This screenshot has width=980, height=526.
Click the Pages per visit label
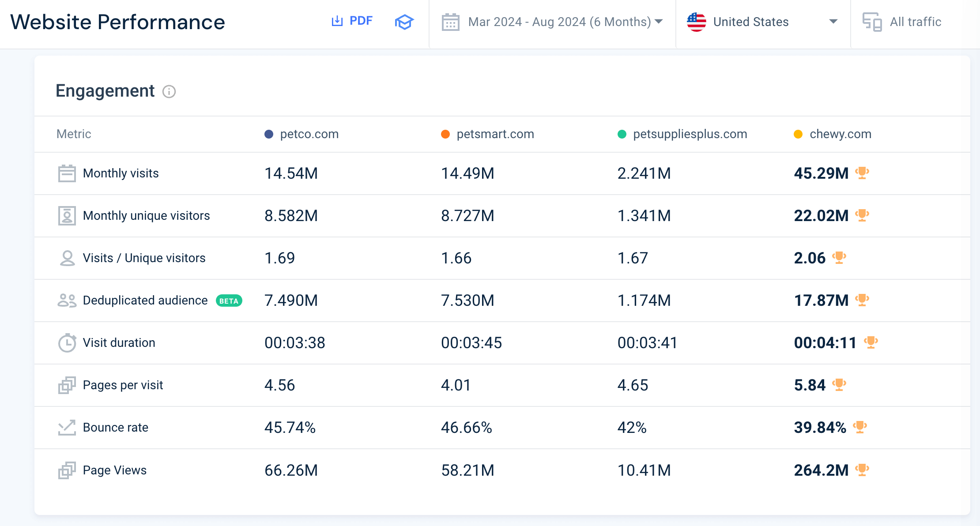[x=123, y=385]
